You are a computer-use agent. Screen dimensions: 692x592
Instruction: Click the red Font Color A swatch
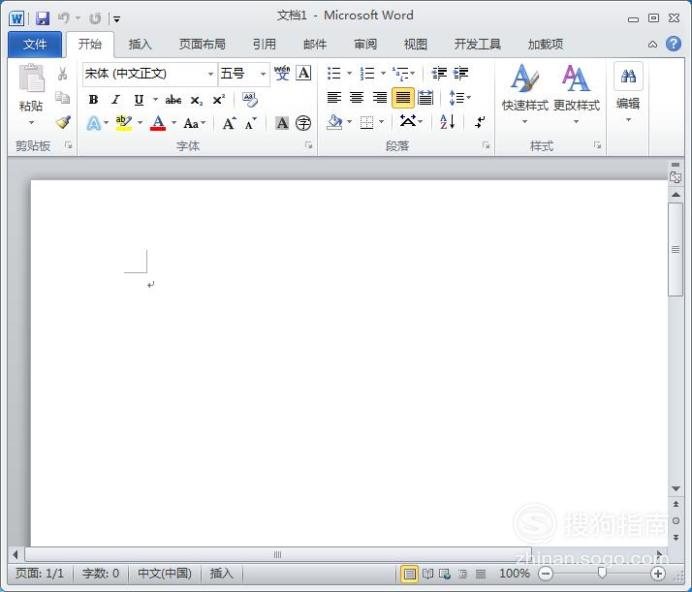158,123
